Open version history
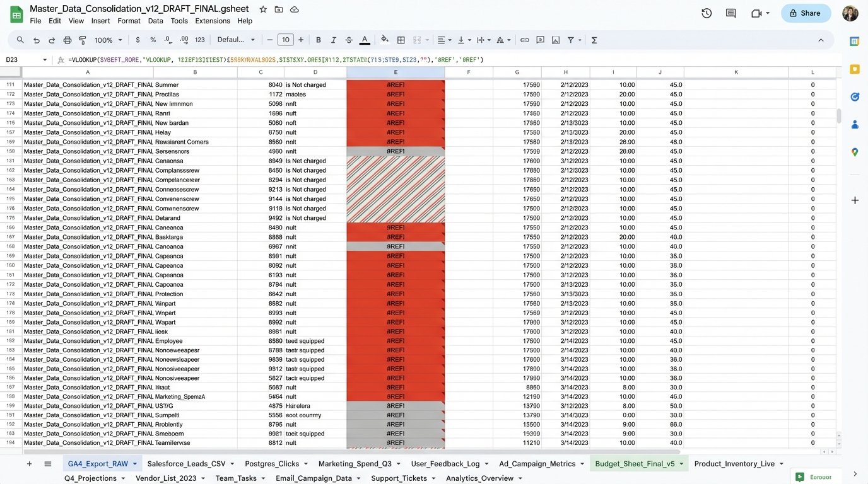The height and width of the screenshot is (484, 868). pos(707,13)
